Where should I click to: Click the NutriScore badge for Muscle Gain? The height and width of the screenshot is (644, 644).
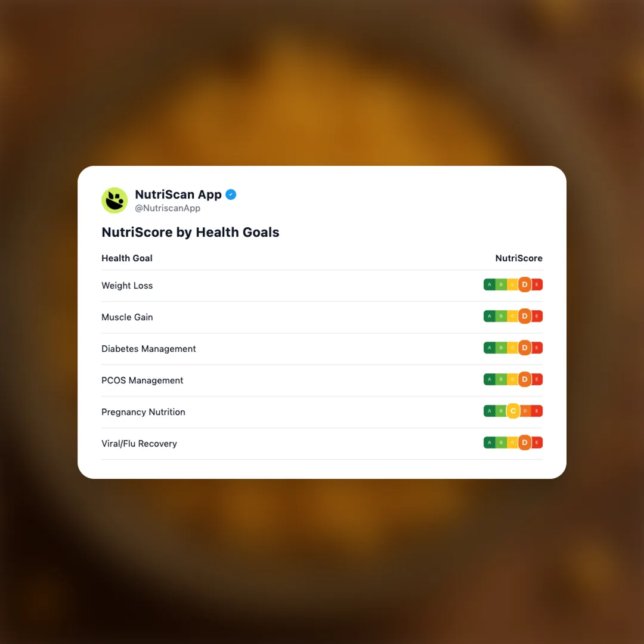[x=513, y=317]
